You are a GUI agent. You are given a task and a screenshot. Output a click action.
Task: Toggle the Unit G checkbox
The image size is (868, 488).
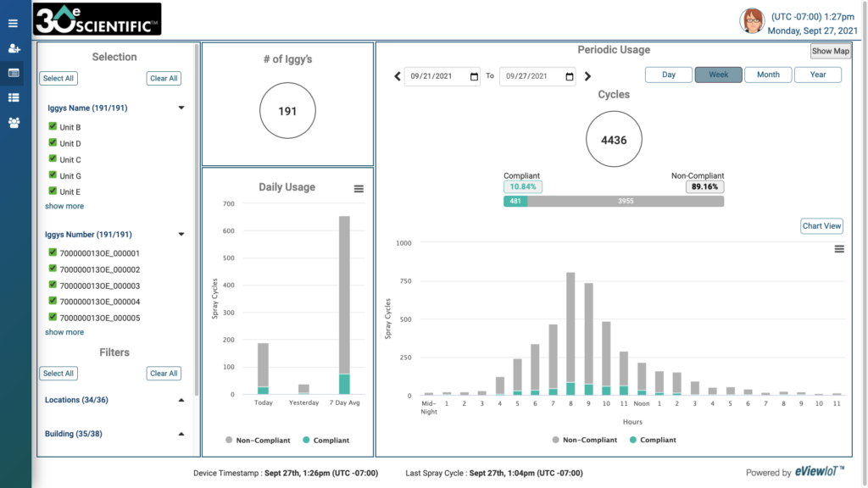[53, 175]
